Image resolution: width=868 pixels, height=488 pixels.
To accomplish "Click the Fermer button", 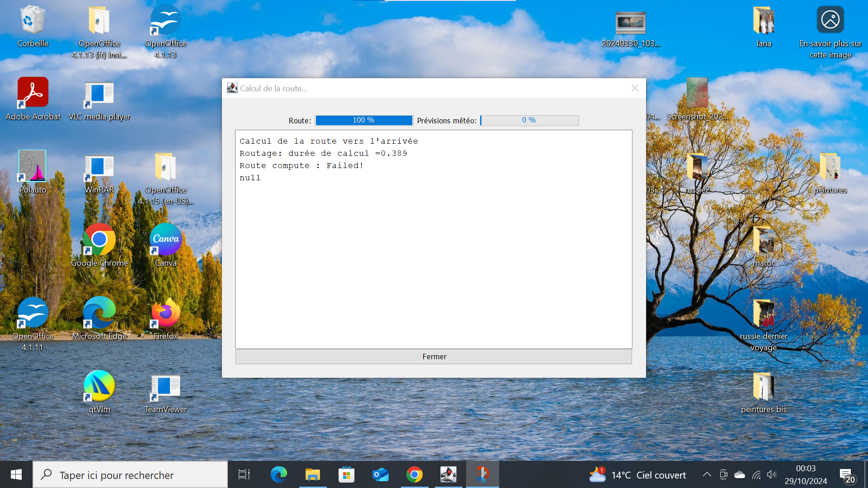I will click(x=434, y=357).
